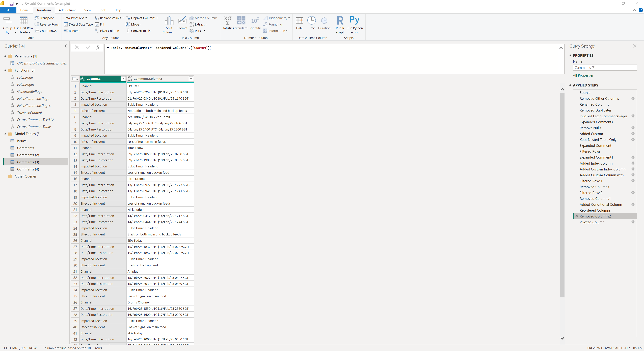Click the Rename column button
Viewport: 644px width, 351px height.
tap(72, 31)
